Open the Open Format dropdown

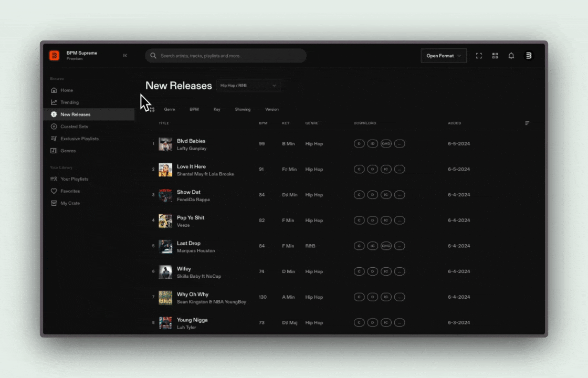coord(444,56)
